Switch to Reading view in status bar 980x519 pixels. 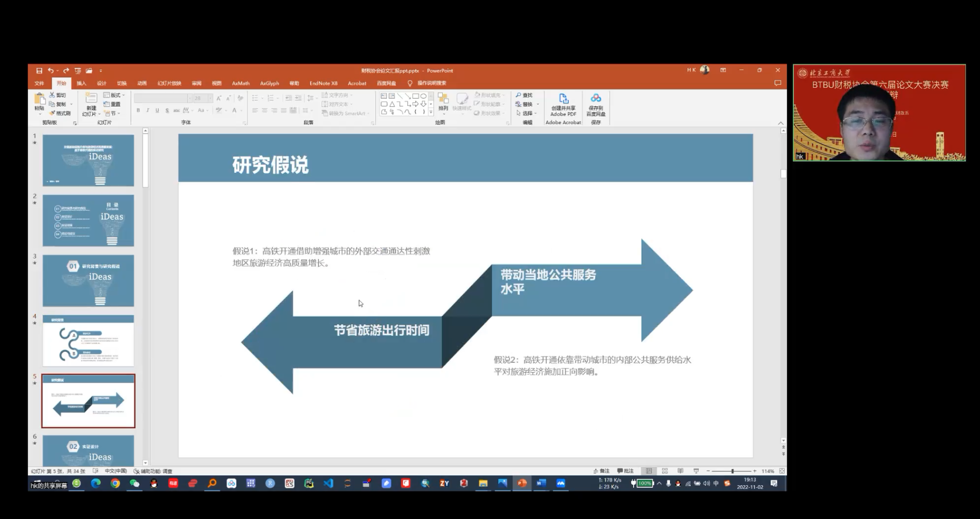[680, 471]
